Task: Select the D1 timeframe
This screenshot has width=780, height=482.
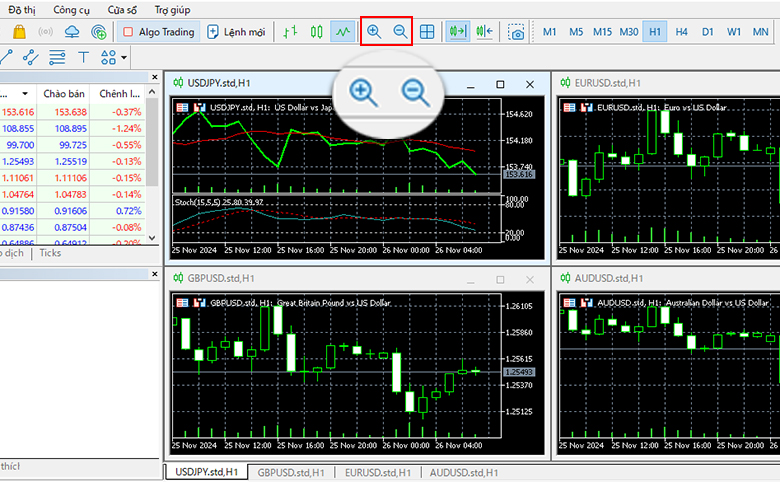Action: point(708,32)
